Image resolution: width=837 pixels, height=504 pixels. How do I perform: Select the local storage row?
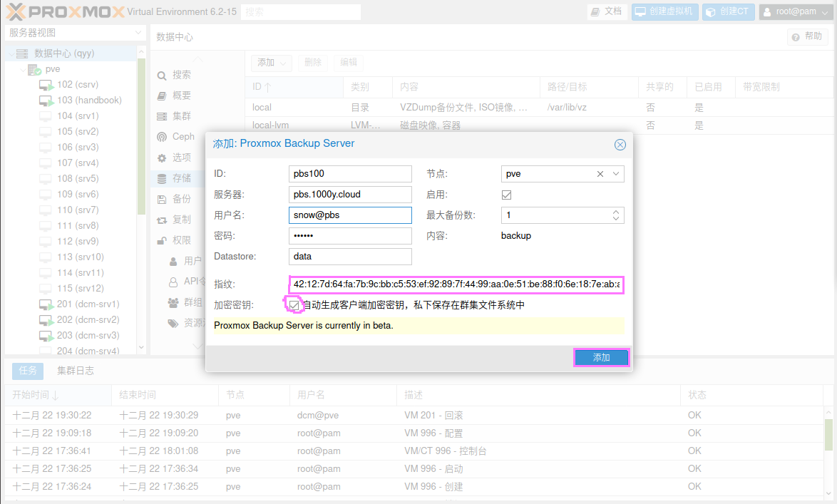[x=539, y=108]
